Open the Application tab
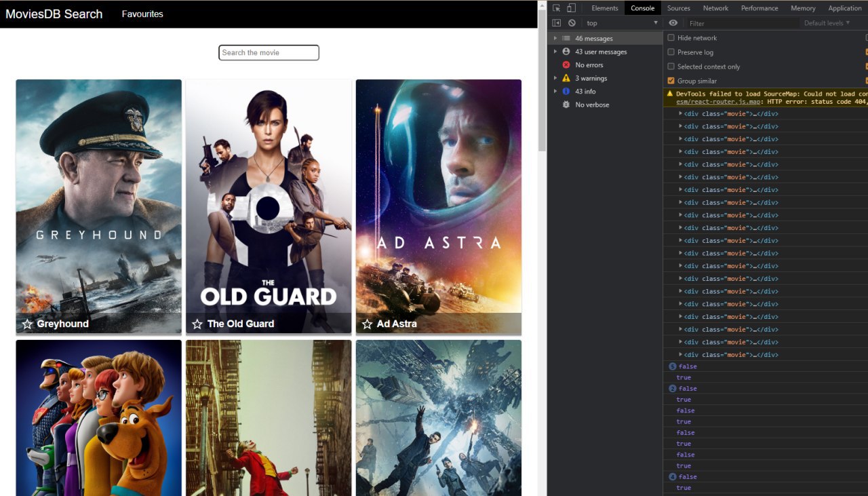The height and width of the screenshot is (496, 868). pyautogui.click(x=845, y=8)
